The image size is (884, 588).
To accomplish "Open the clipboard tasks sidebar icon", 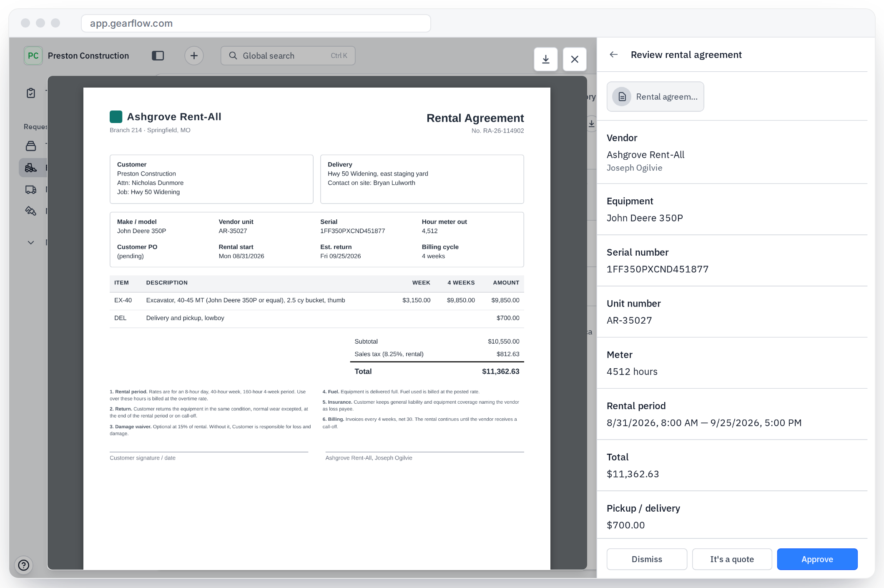I will (31, 93).
